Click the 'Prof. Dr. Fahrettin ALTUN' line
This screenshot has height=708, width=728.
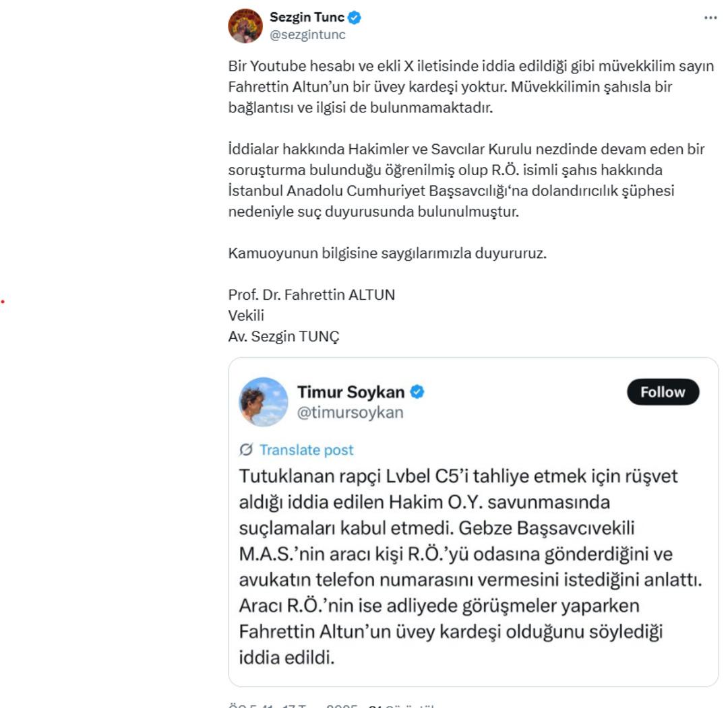[311, 294]
